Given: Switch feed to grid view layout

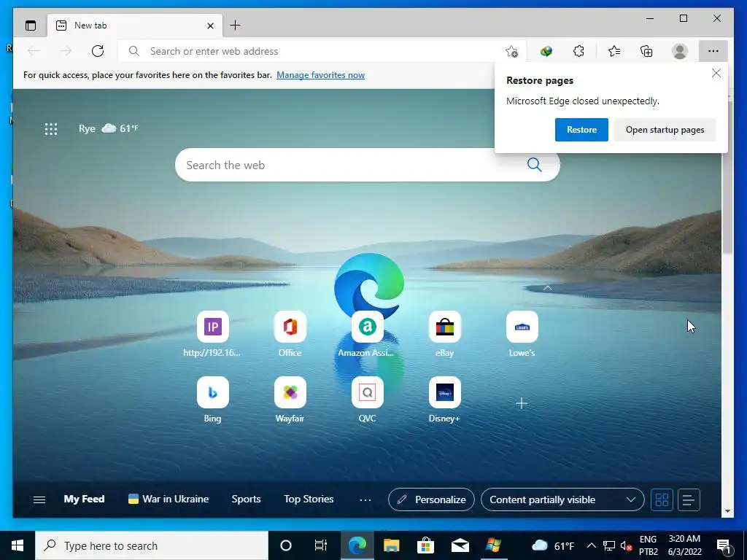Looking at the screenshot, I should [662, 499].
